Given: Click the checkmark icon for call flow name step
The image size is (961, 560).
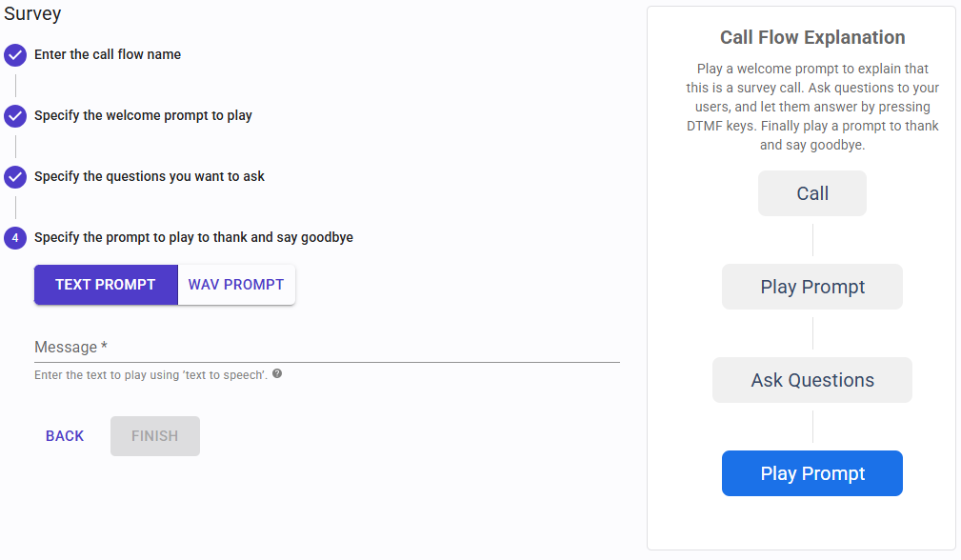Looking at the screenshot, I should pos(15,55).
